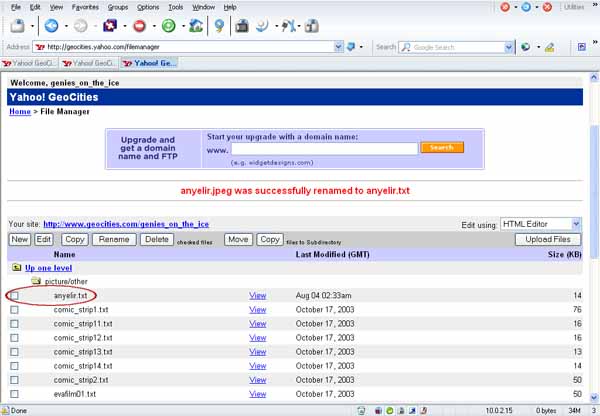600x416 pixels.
Task: Click the Move files to Subdirectory button
Action: click(238, 239)
